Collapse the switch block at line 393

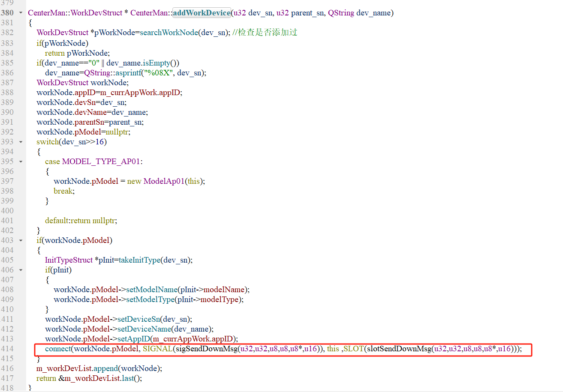coord(21,142)
